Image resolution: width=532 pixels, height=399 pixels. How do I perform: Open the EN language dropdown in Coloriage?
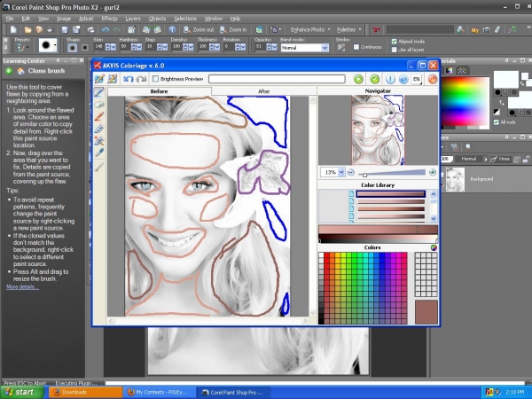click(417, 79)
